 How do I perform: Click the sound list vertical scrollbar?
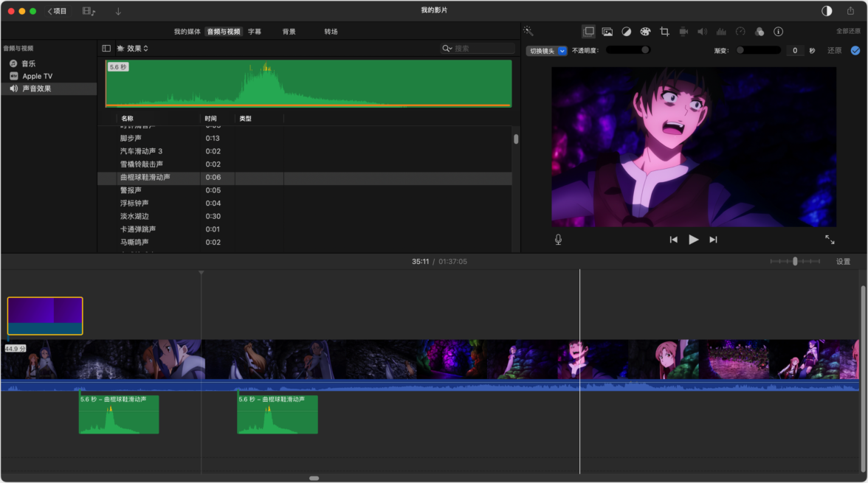click(x=516, y=139)
